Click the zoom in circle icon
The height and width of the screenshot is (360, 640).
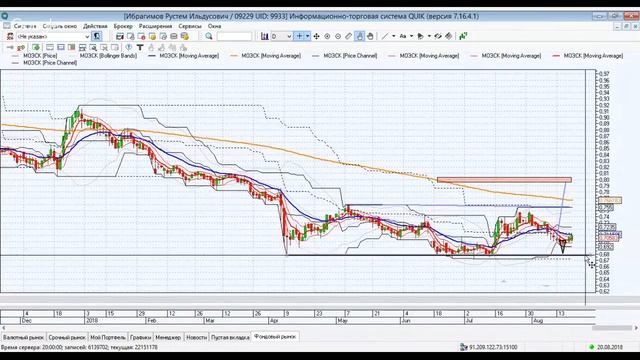(x=327, y=36)
